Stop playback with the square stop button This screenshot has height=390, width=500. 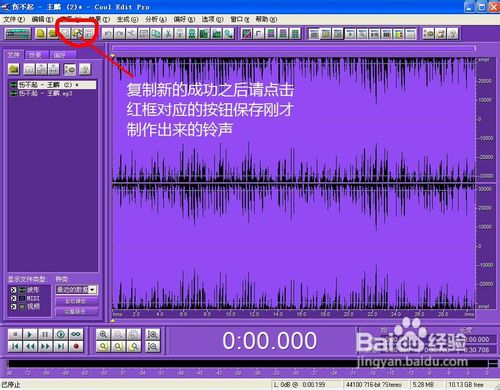15,334
